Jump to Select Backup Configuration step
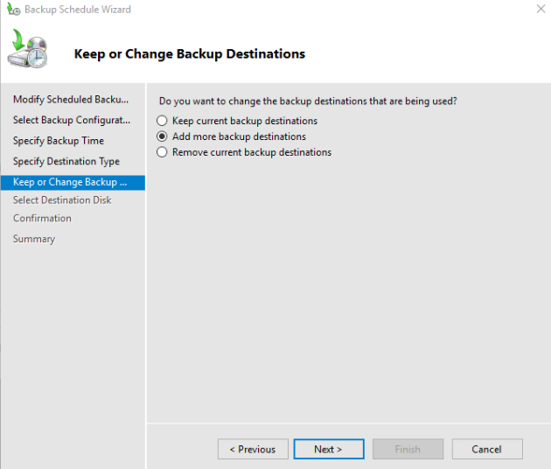This screenshot has width=551, height=469. click(x=72, y=120)
